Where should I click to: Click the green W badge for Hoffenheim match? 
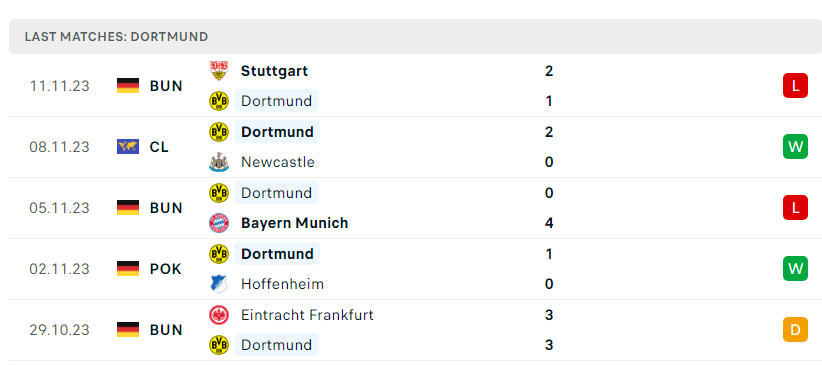pos(795,269)
